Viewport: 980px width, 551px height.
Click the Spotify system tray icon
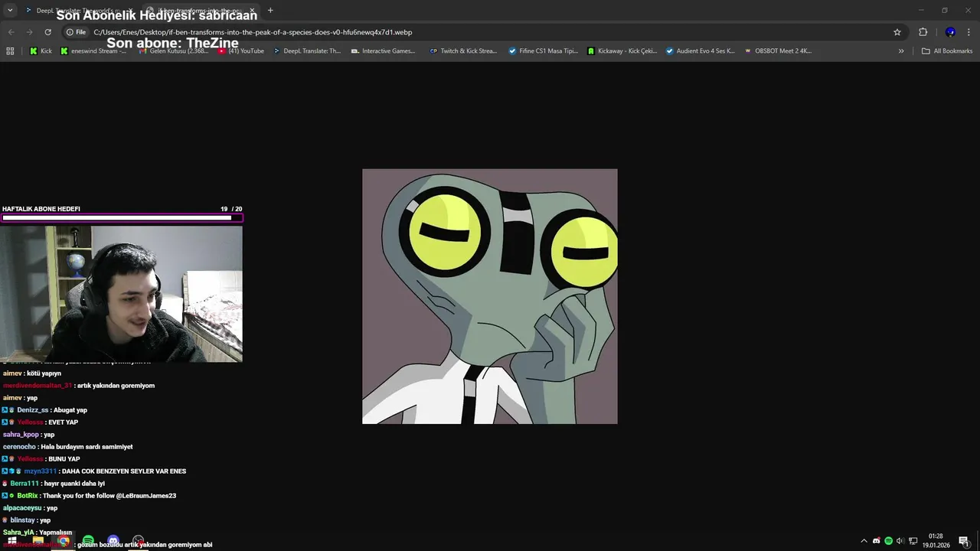(888, 541)
